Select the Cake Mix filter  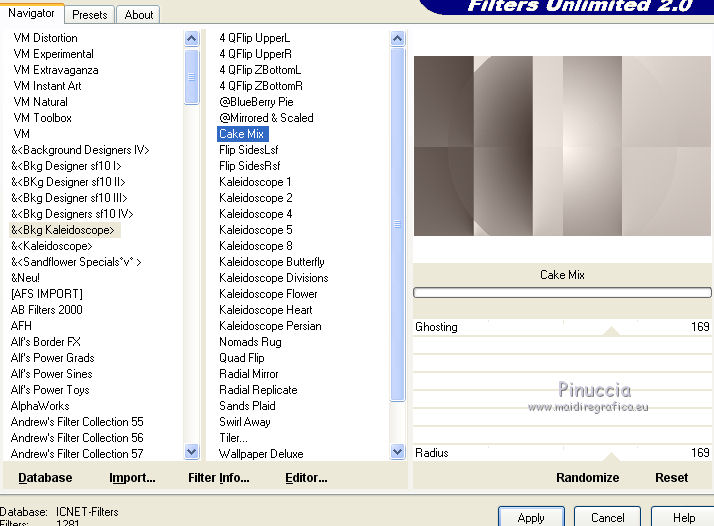[242, 134]
